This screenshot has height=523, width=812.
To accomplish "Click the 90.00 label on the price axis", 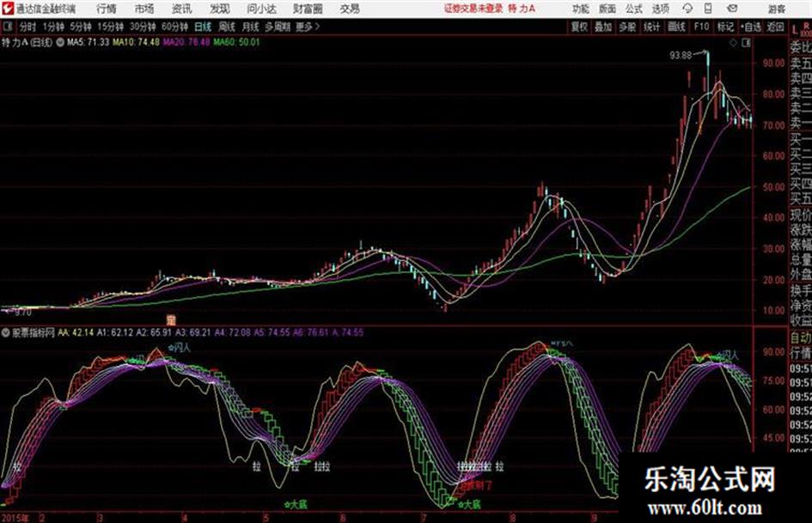I will tap(773, 64).
